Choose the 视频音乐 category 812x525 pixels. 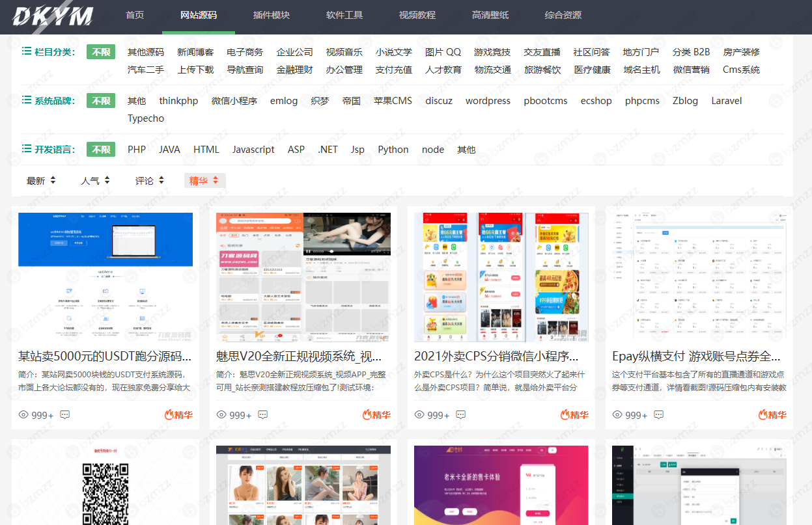344,52
